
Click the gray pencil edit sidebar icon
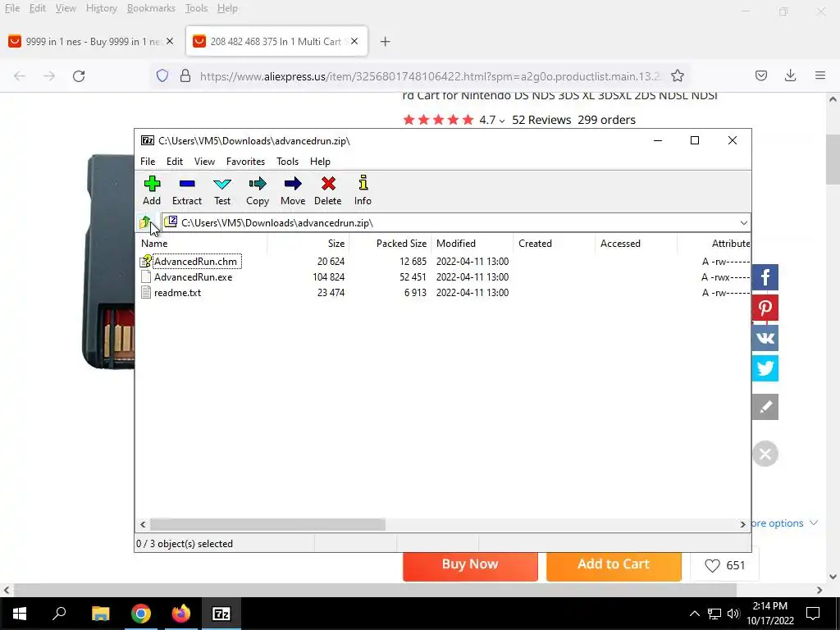(x=765, y=407)
